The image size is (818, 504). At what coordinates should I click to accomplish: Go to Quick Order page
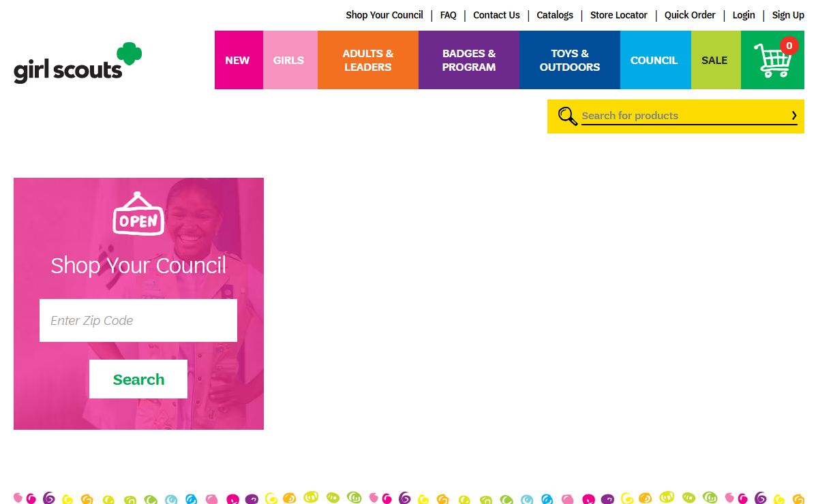coord(690,15)
